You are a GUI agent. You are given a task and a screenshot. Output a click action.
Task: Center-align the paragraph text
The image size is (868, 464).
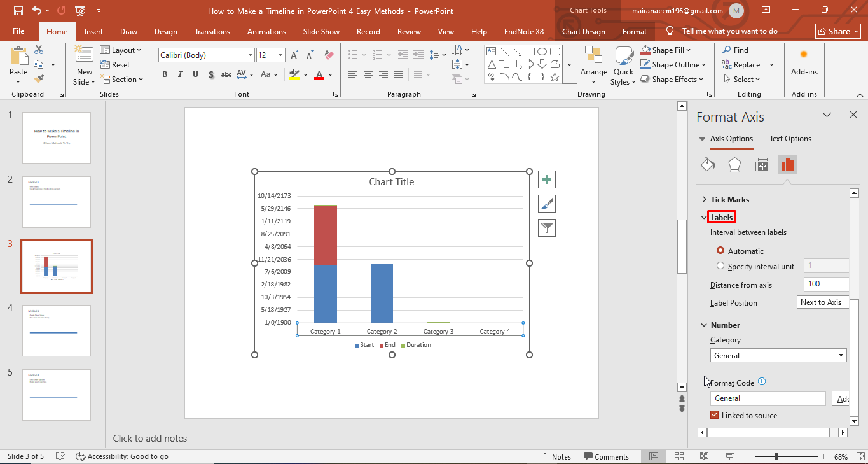coord(368,74)
